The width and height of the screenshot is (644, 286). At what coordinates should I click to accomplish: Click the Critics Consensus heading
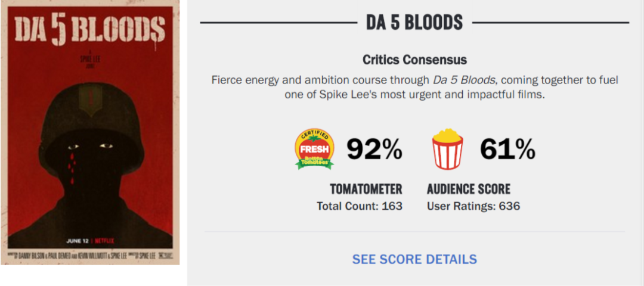click(414, 60)
